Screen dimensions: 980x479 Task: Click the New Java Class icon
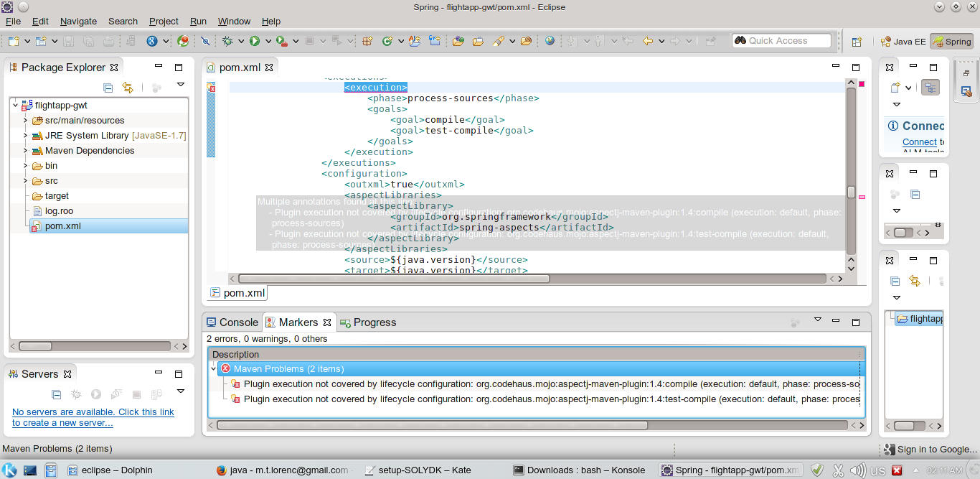388,41
